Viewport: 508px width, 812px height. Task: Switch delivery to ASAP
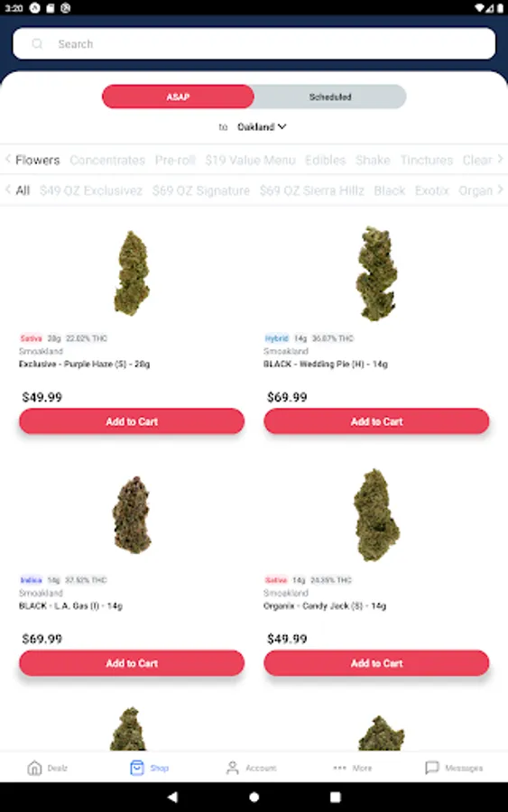[178, 97]
